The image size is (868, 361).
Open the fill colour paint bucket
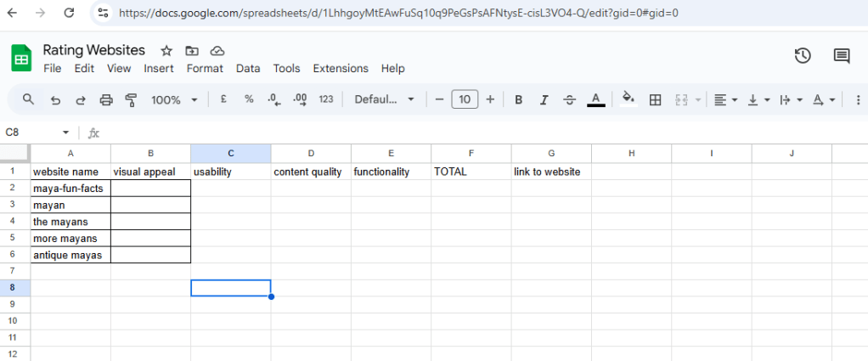[628, 99]
